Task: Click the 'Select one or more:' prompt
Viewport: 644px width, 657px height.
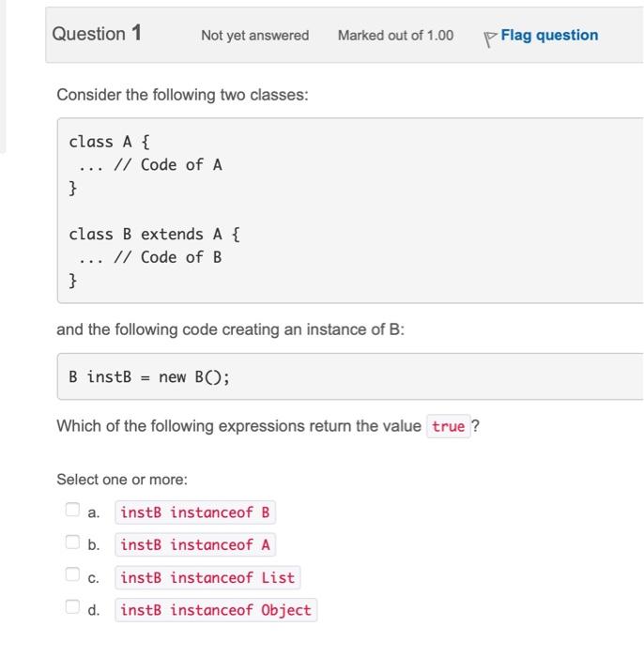Action: tap(122, 480)
